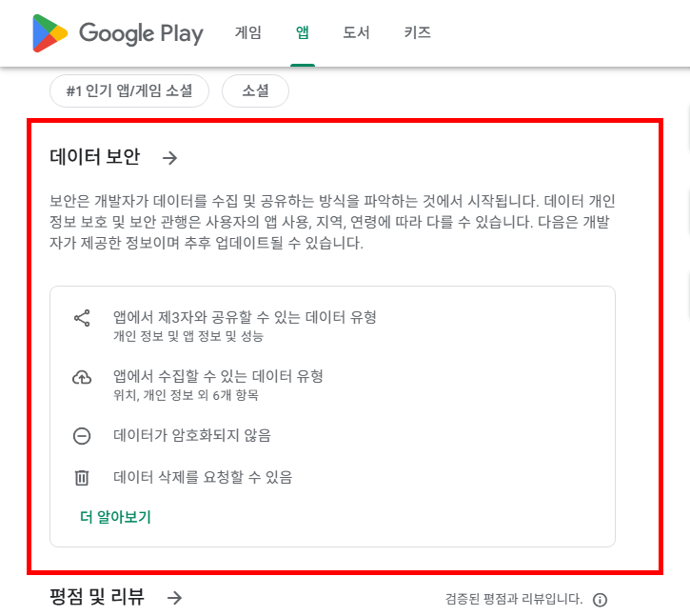Click the trash can delete-request icon
690x616 pixels.
82,477
